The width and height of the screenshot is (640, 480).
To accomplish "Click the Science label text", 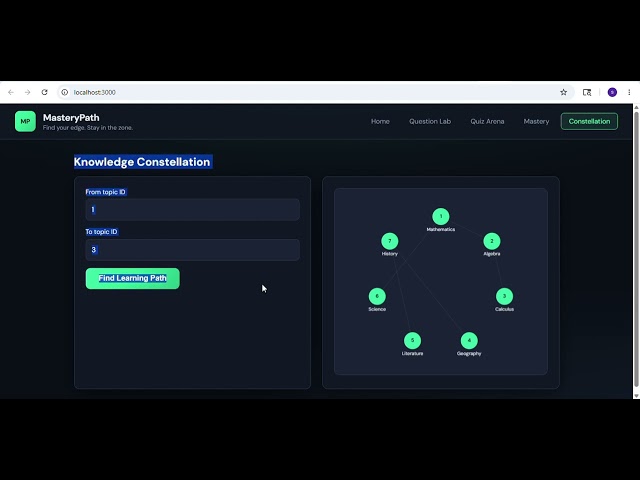I will [x=377, y=309].
